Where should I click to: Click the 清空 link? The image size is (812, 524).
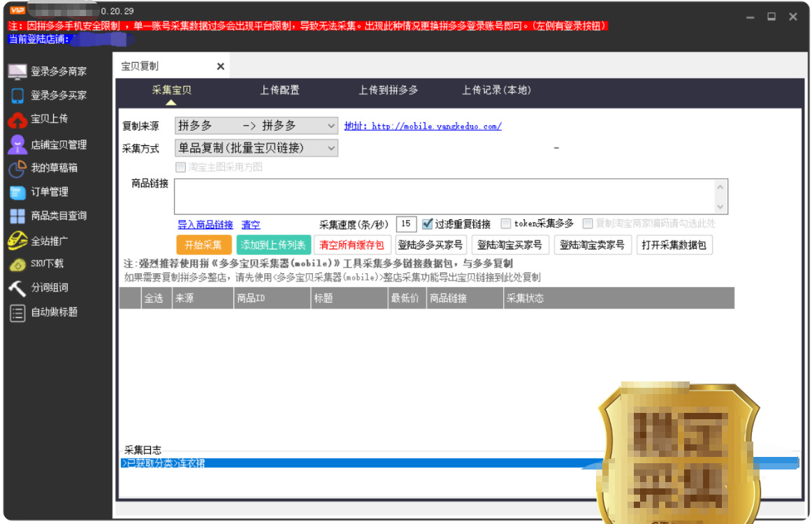coord(251,225)
